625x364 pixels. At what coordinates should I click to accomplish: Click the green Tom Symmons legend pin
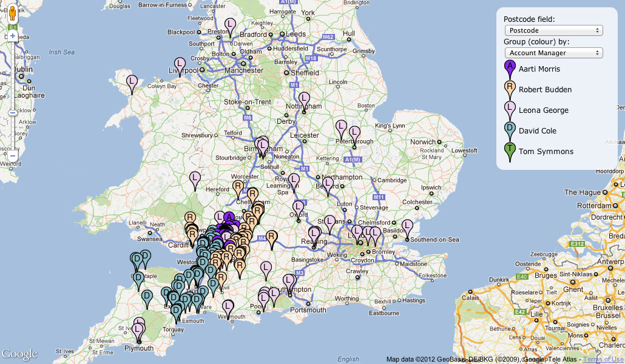tap(510, 150)
